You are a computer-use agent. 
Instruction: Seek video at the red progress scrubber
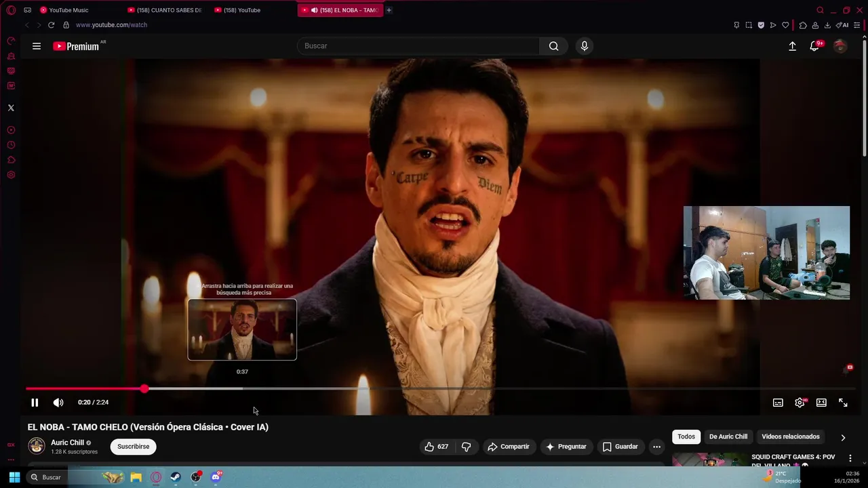(x=144, y=388)
